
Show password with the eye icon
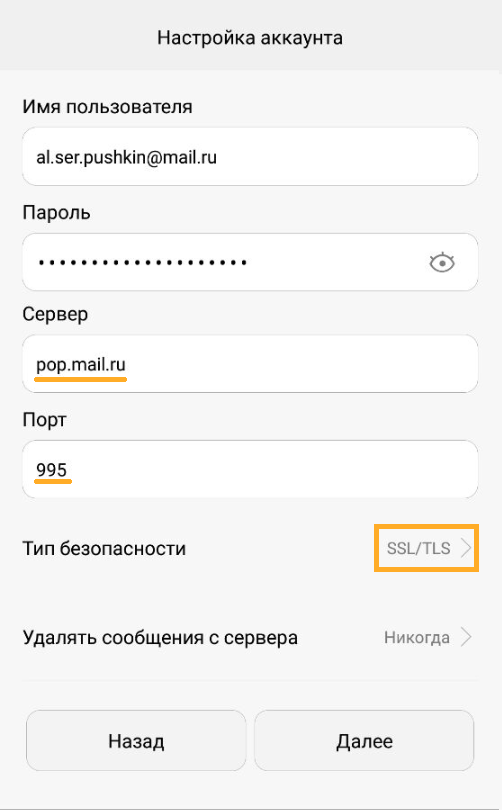click(x=442, y=263)
